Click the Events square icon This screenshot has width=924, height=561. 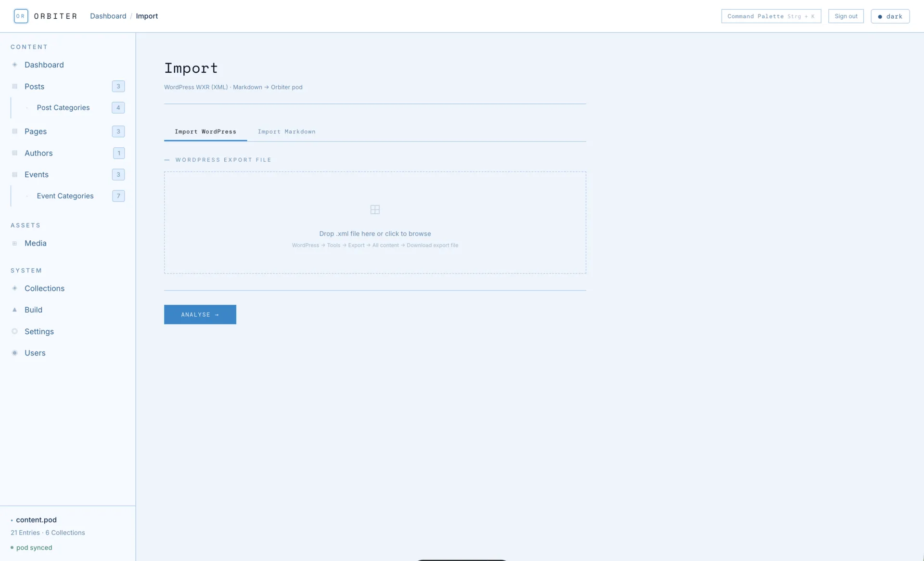coord(14,174)
